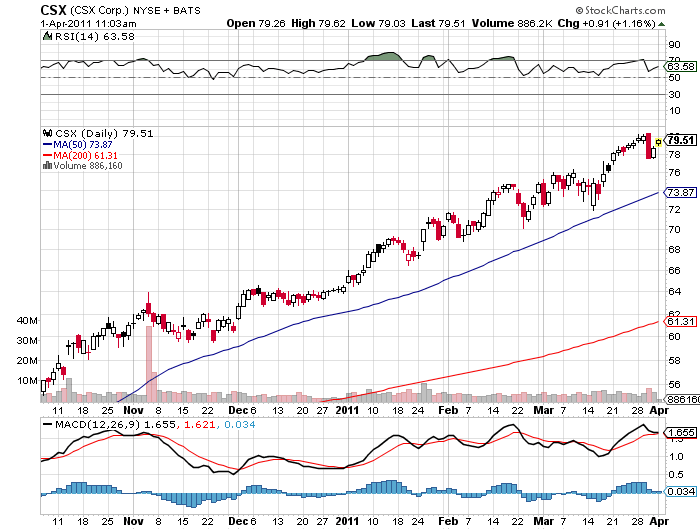Click the CSX candlestick legend icon
Image resolution: width=700 pixels, height=530 pixels.
(x=47, y=133)
